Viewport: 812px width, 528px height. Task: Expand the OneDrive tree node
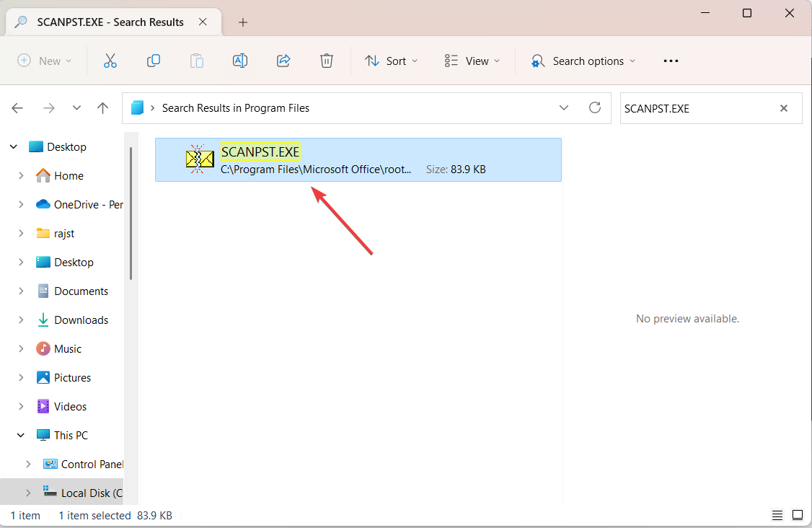pyautogui.click(x=21, y=205)
